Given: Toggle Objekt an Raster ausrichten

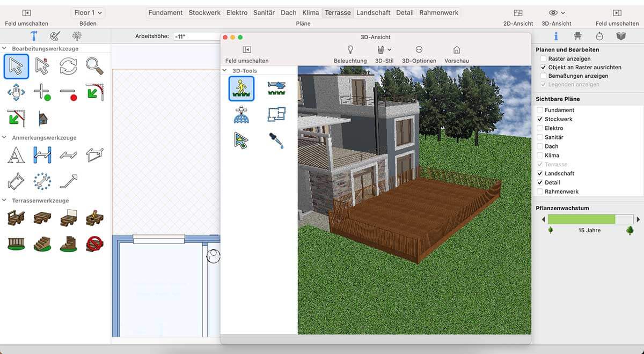Looking at the screenshot, I should (x=544, y=68).
